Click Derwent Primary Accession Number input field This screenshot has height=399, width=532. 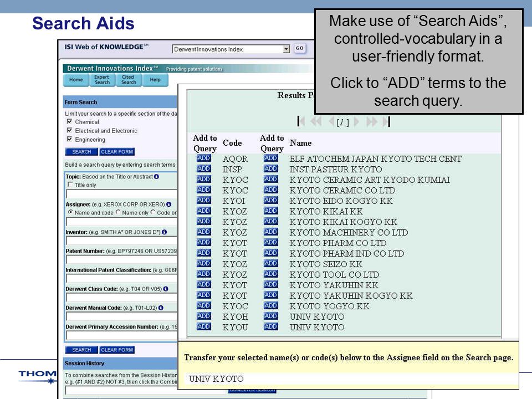(x=121, y=336)
